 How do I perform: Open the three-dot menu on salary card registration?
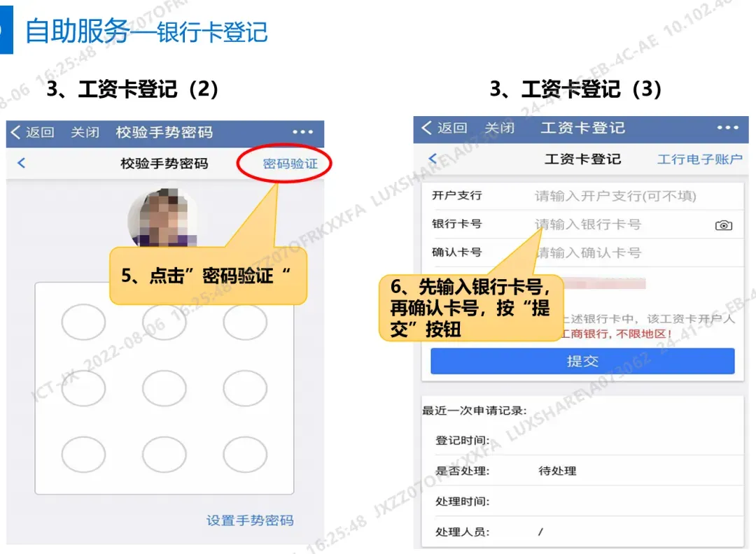pos(727,127)
